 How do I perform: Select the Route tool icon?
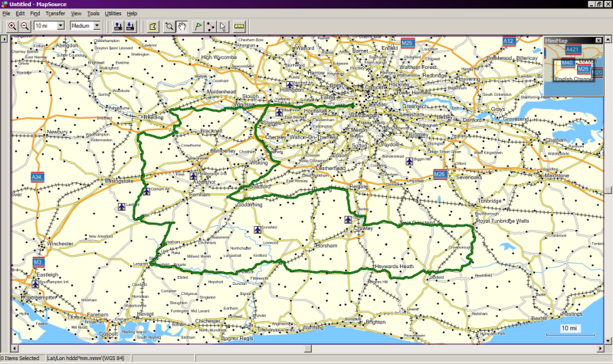pyautogui.click(x=209, y=26)
